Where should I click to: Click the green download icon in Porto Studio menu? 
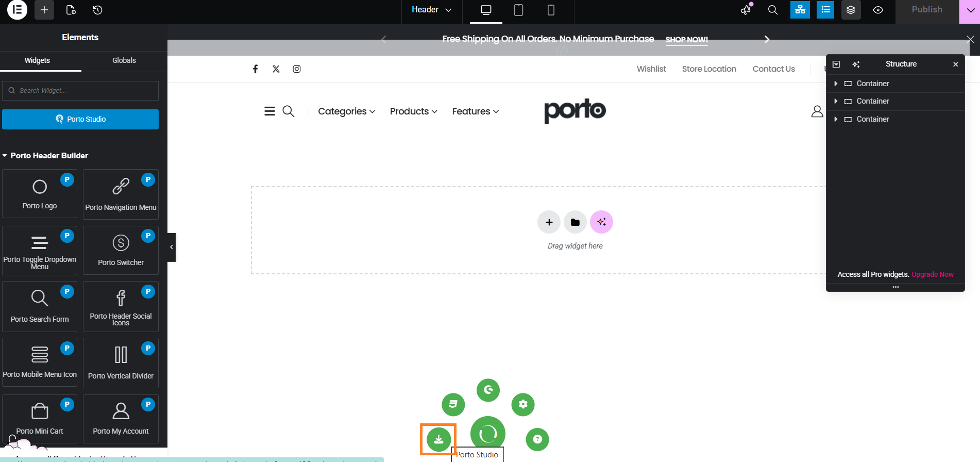pos(438,439)
